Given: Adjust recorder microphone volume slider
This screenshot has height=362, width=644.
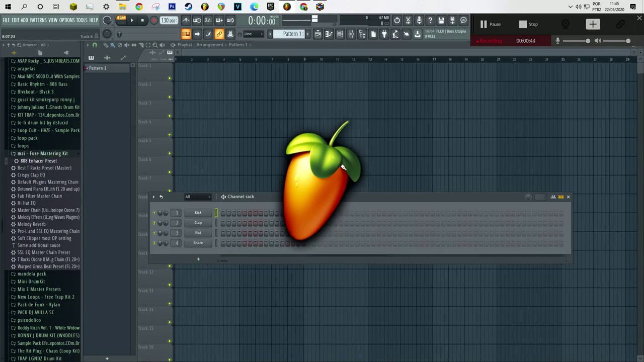Looking at the screenshot, I should click(577, 41).
